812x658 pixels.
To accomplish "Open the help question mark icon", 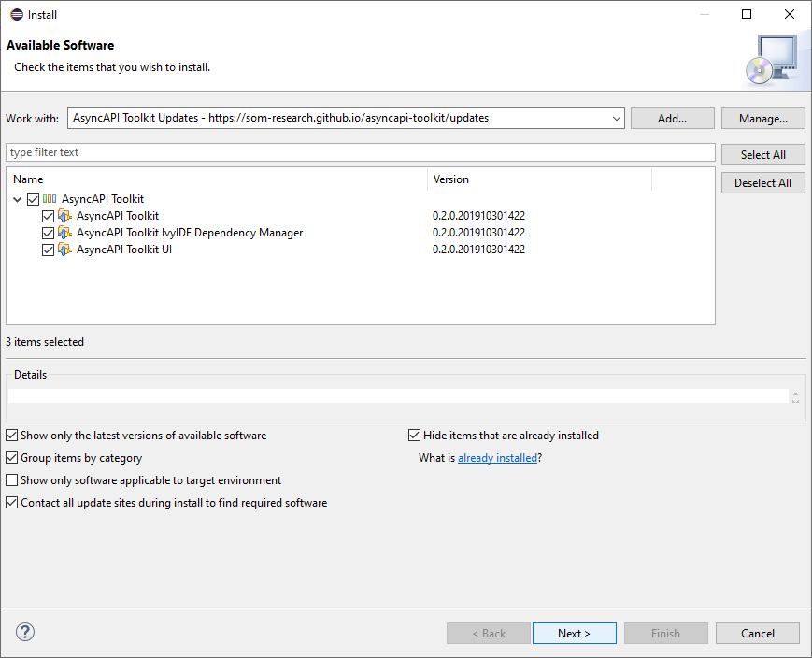I will coord(25,632).
